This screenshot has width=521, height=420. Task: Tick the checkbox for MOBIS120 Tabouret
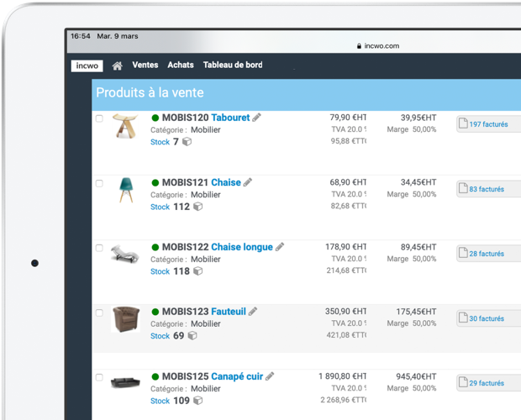click(99, 118)
